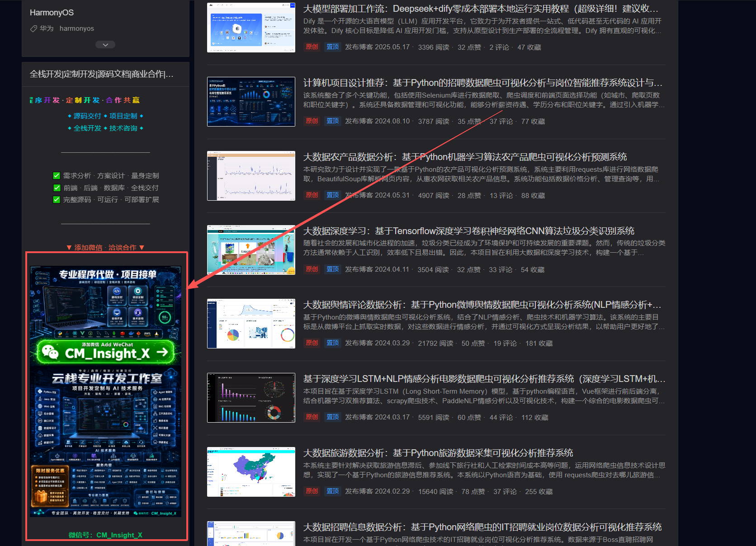
Task: Open the 大数据农产品数据分析 article title
Action: click(x=465, y=157)
